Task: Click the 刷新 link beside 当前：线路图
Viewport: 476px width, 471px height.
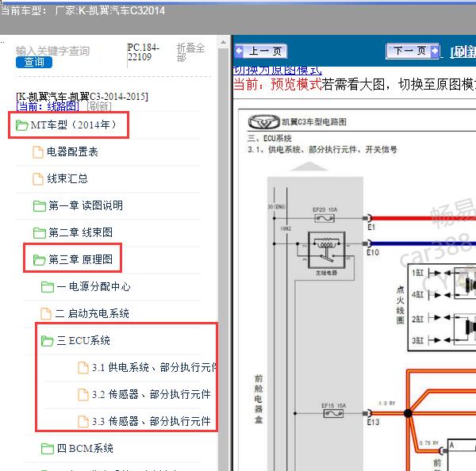Action: pyautogui.click(x=99, y=106)
